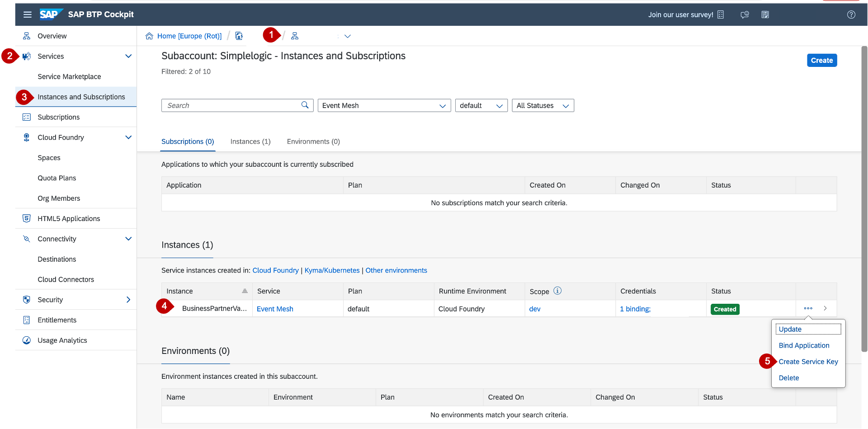Image resolution: width=868 pixels, height=429 pixels.
Task: Click the BusinessPartnerVa... instance name
Action: click(x=214, y=308)
